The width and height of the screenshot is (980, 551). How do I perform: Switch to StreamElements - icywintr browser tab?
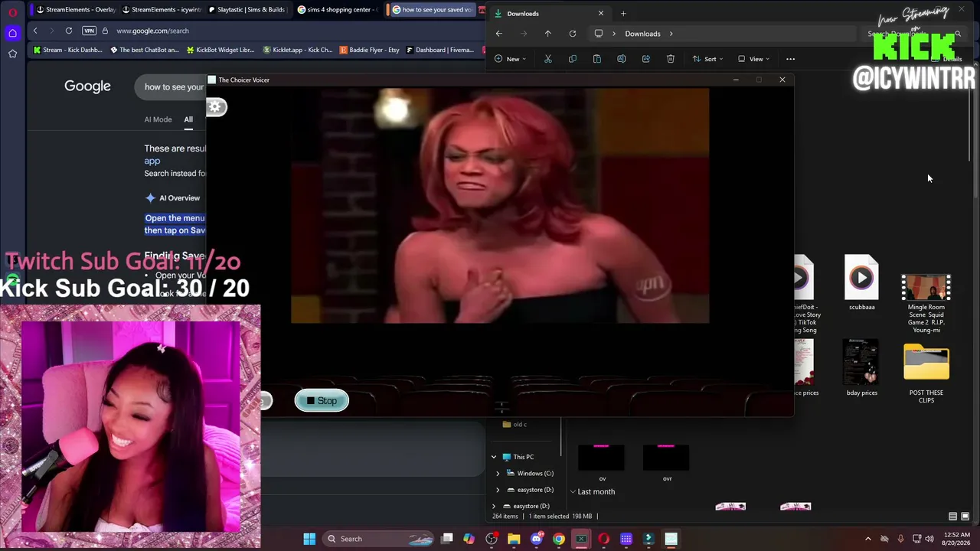(x=162, y=10)
